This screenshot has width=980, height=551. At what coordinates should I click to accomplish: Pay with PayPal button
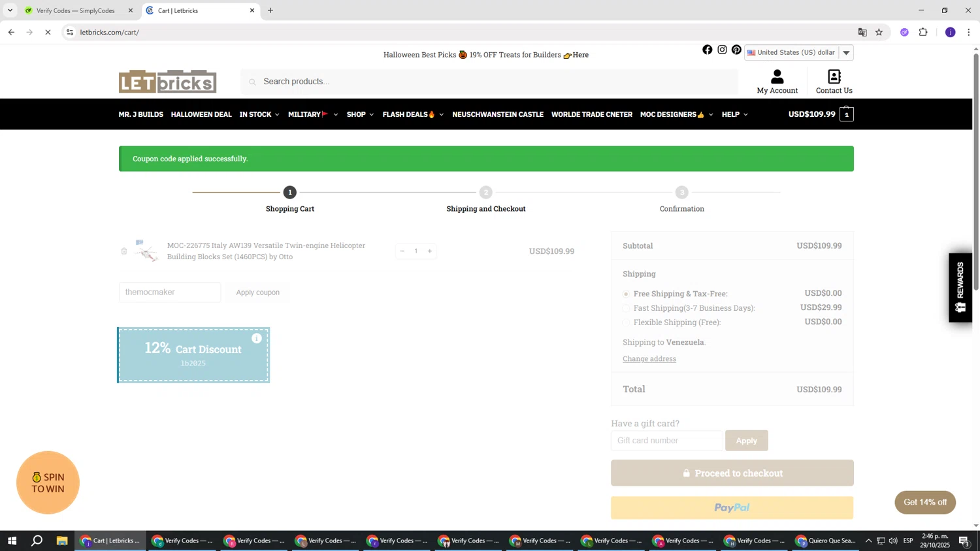pos(732,508)
